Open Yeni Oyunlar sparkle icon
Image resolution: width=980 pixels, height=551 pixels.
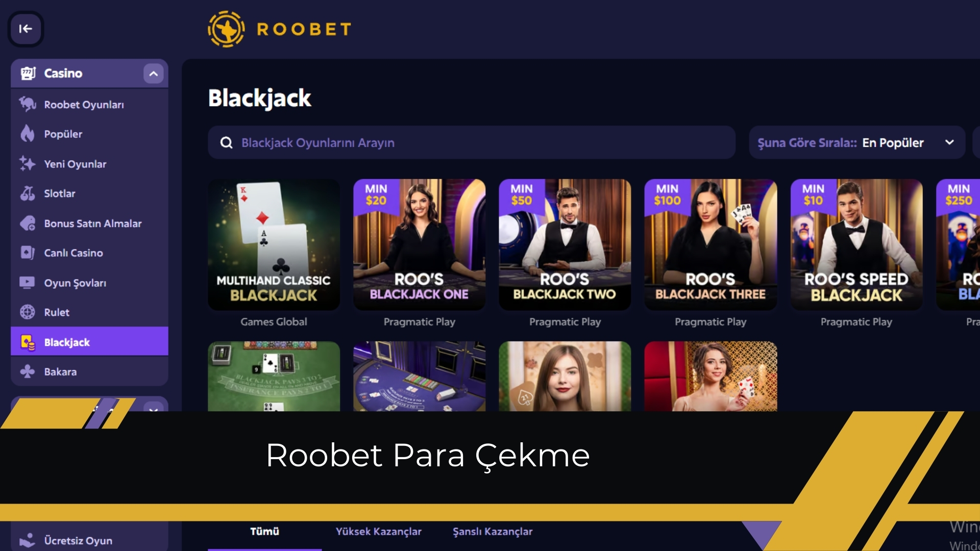coord(28,164)
